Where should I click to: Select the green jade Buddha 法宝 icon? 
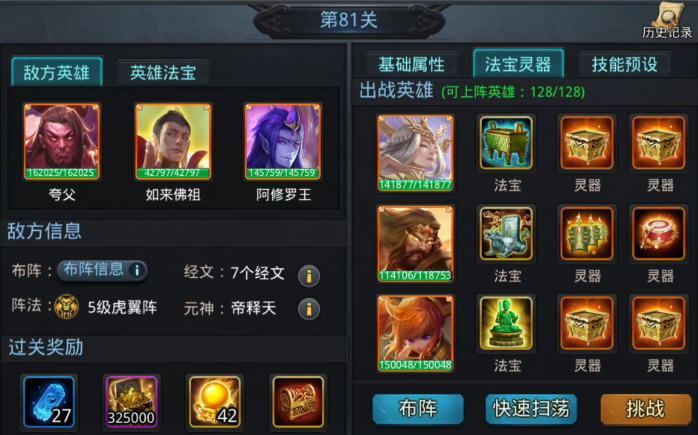point(506,323)
